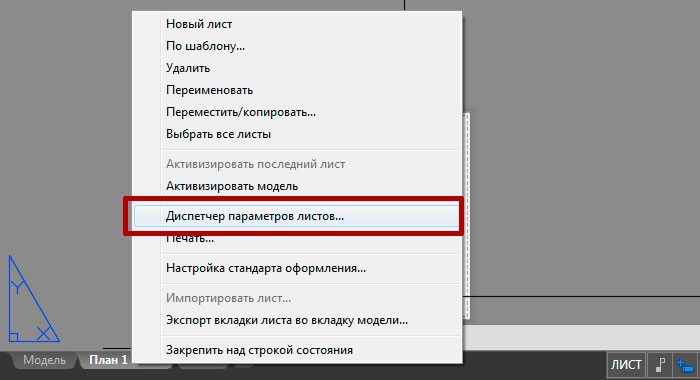Click the flag icon beside ЛИСТ

coord(660,365)
